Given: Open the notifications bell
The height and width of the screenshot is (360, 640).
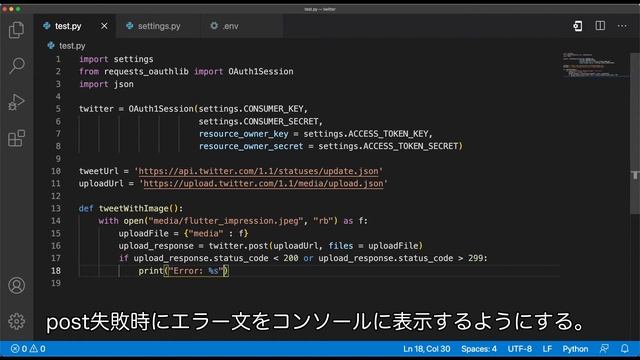Looking at the screenshot, I should click(624, 349).
